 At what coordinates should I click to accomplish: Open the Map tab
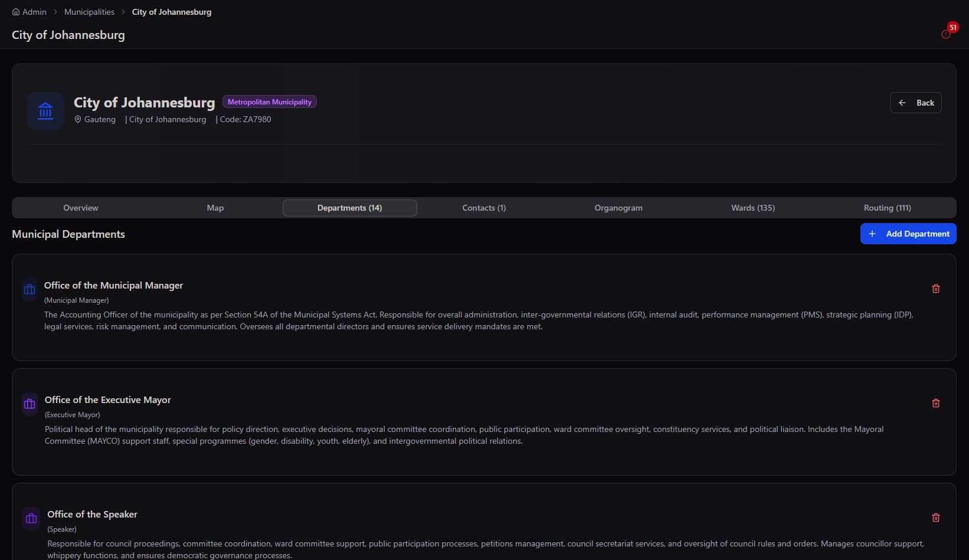coord(215,208)
